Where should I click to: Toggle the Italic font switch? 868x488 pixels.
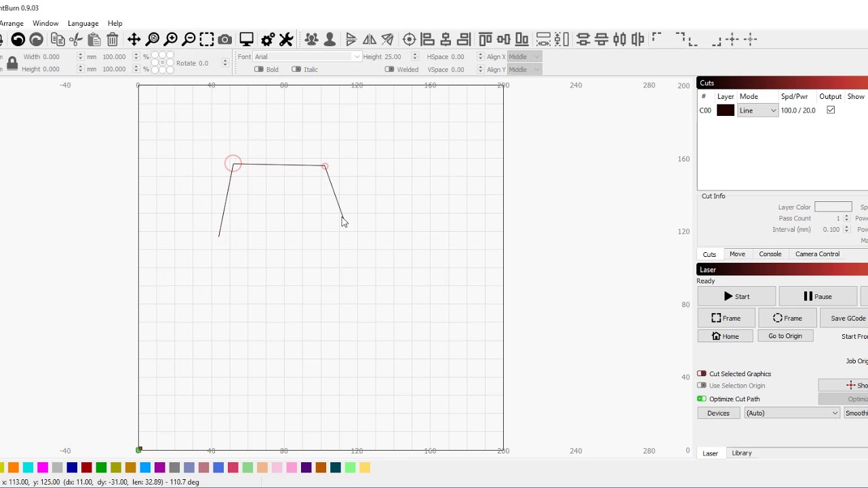pos(296,69)
